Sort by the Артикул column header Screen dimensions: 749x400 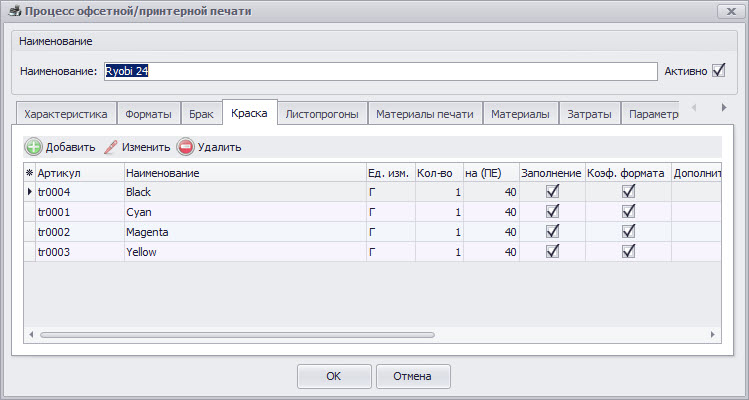[78, 173]
